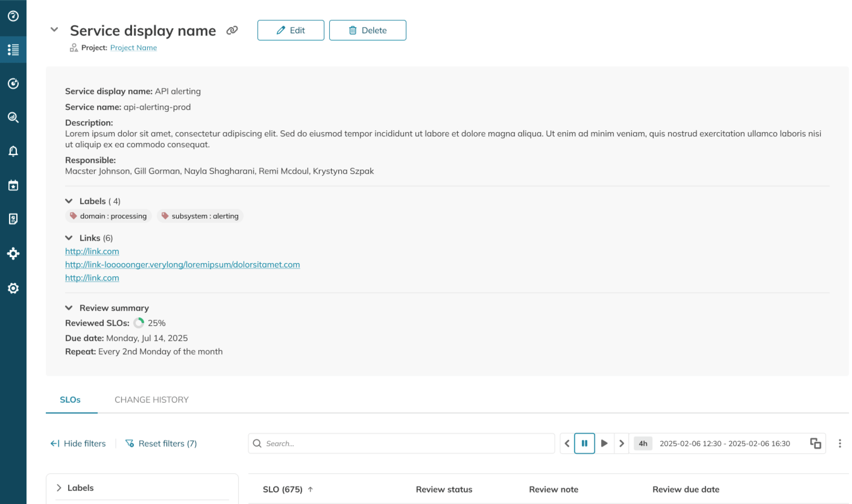Collapse the Links (6) section

[69, 238]
